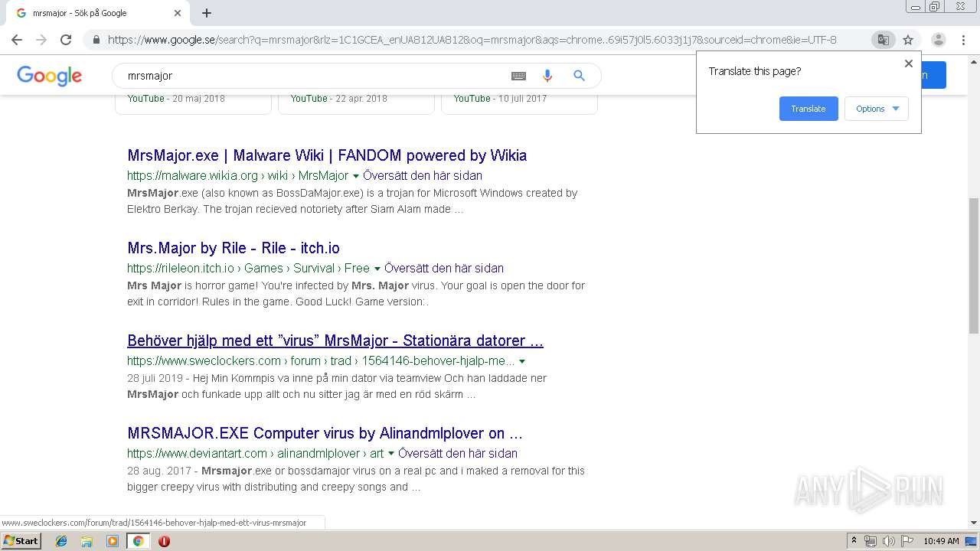The width and height of the screenshot is (980, 551).
Task: Click the vertical page scrollbar thumb
Action: click(973, 266)
